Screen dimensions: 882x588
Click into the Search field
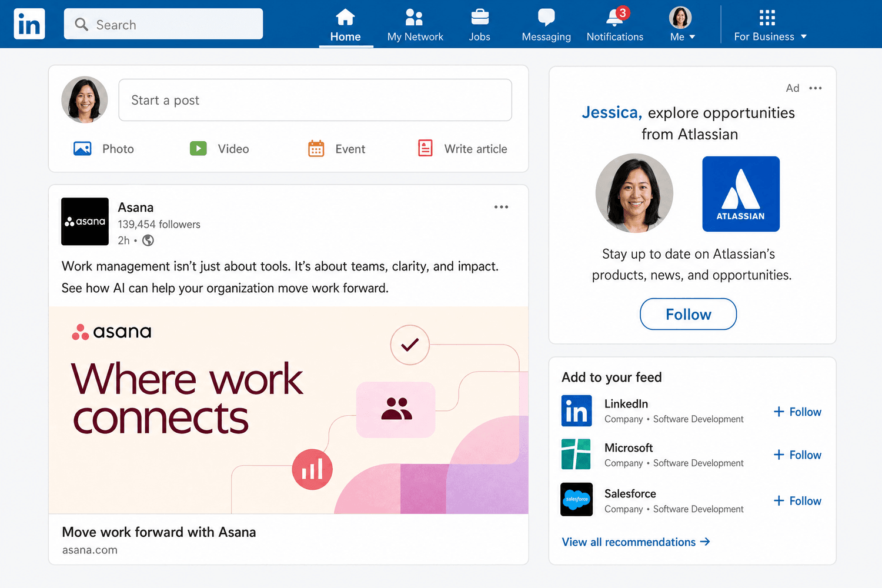point(163,24)
